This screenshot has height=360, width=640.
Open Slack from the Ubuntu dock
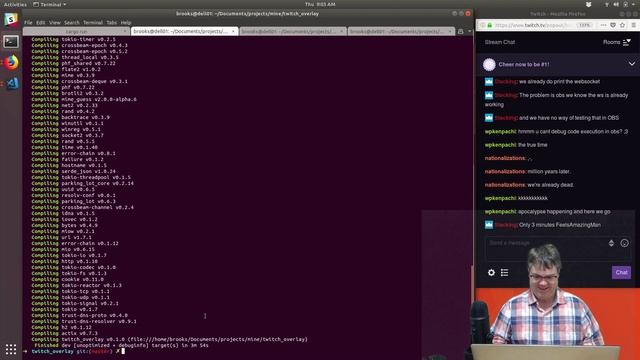(11, 20)
